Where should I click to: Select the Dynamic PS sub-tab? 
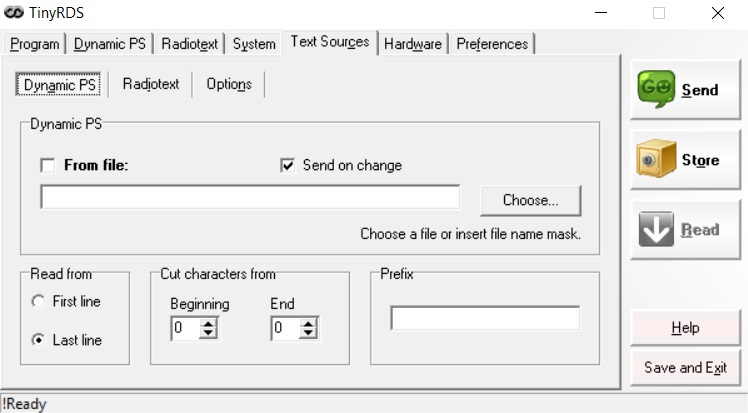point(59,85)
